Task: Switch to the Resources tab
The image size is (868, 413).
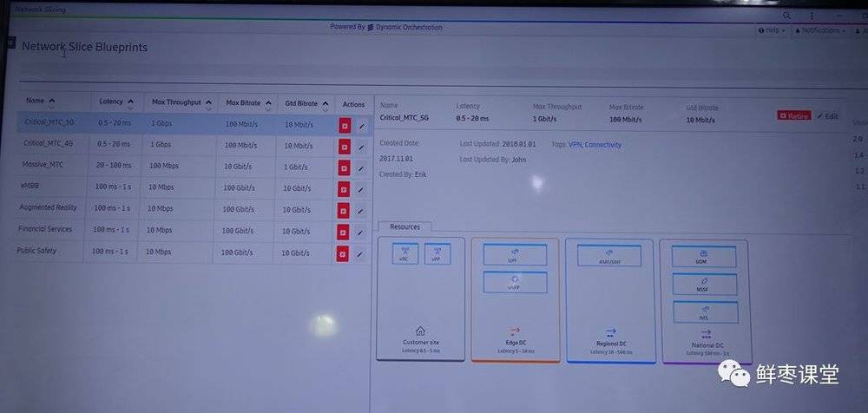Action: tap(404, 226)
